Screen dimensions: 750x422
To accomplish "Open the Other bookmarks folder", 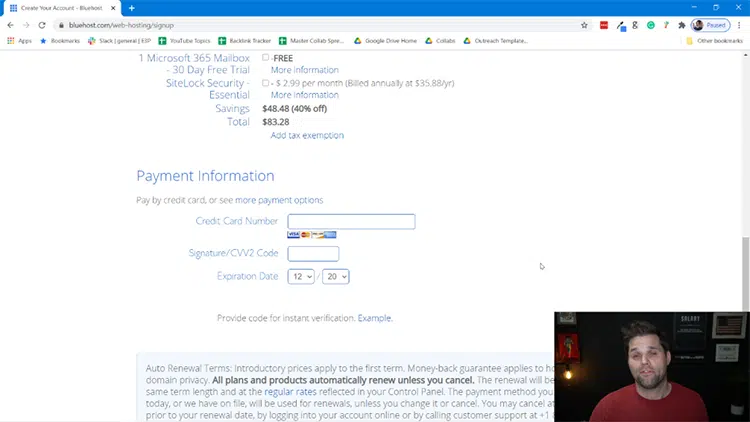I will [x=714, y=41].
